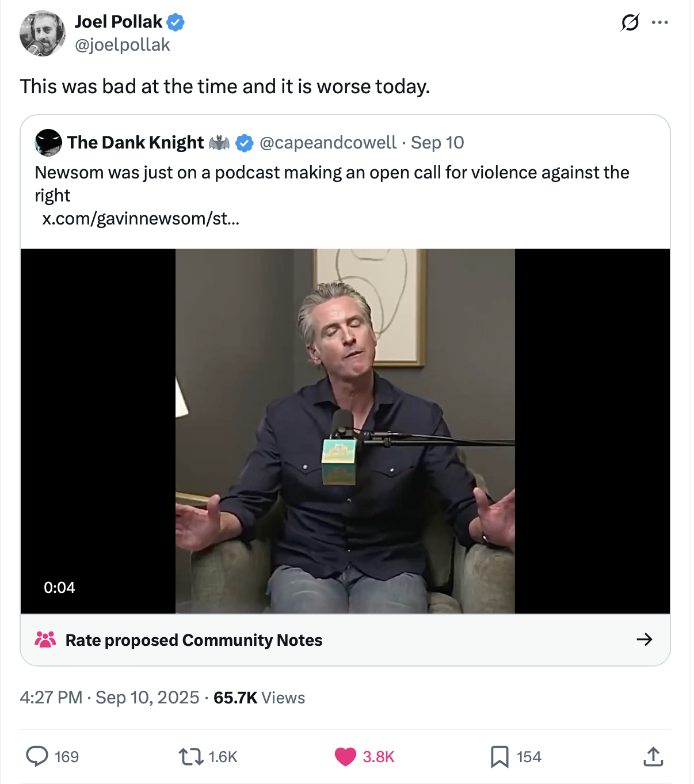
Task: Click the reply speech bubble icon
Action: [37, 756]
